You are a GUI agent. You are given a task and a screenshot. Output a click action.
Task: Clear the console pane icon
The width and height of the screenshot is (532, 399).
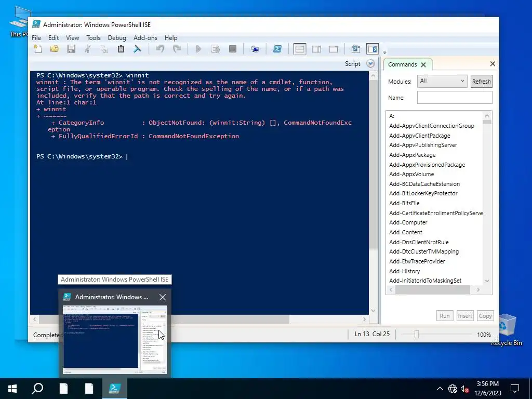point(137,49)
